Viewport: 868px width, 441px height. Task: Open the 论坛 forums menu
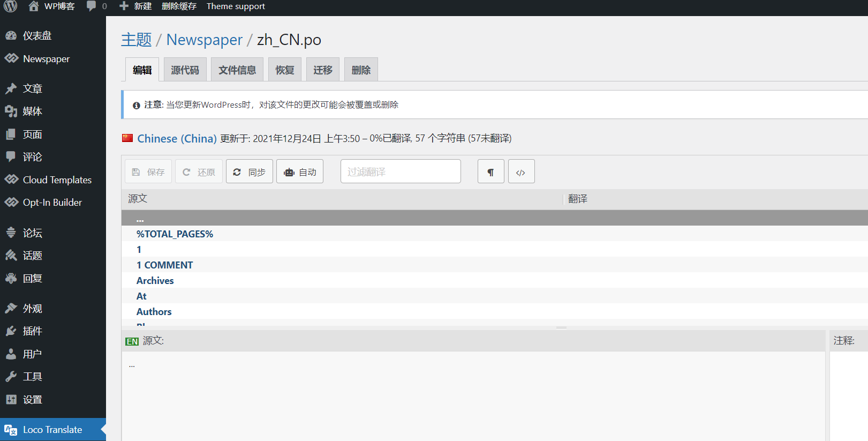(53, 233)
